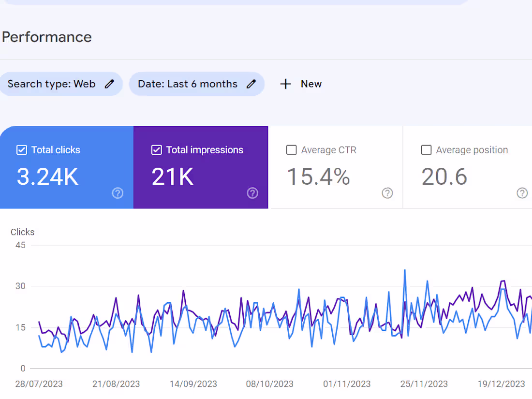Viewport: 532px width, 399px height.
Task: Select the 3.24K total clicks value
Action: pos(47,177)
